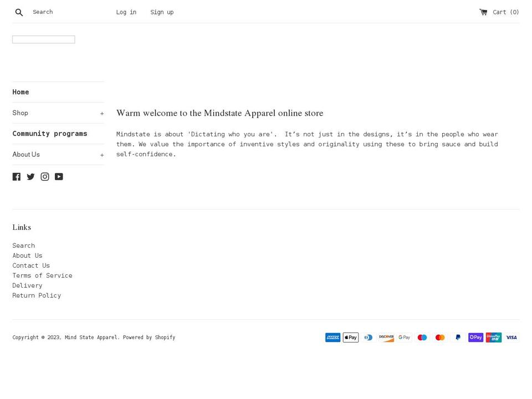This screenshot has width=532, height=399.
Task: Open the Instagram profile icon
Action: pos(45,176)
